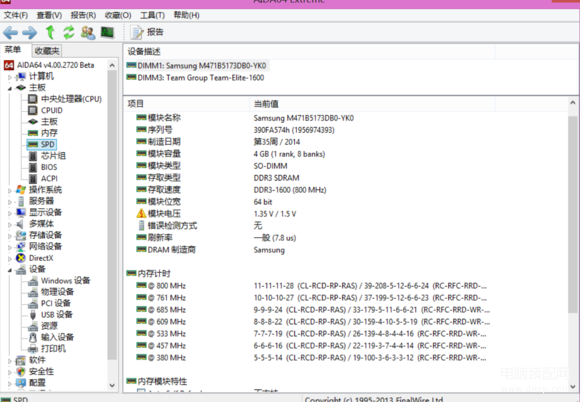Expand the DirectX tree node
The height and width of the screenshot is (402, 580).
click(10, 259)
